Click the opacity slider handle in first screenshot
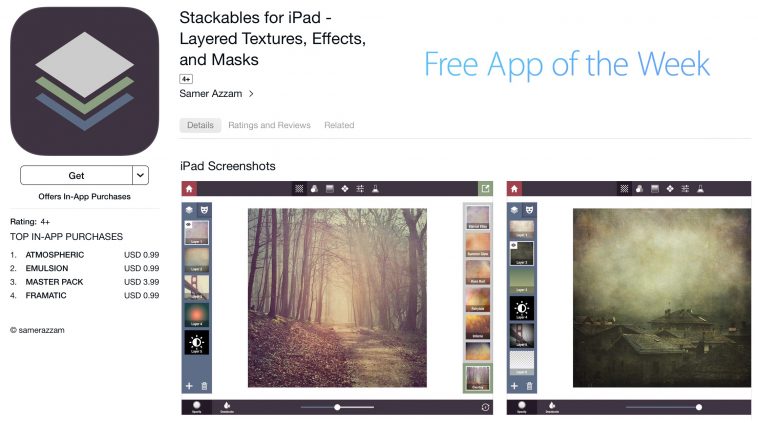 pos(337,407)
